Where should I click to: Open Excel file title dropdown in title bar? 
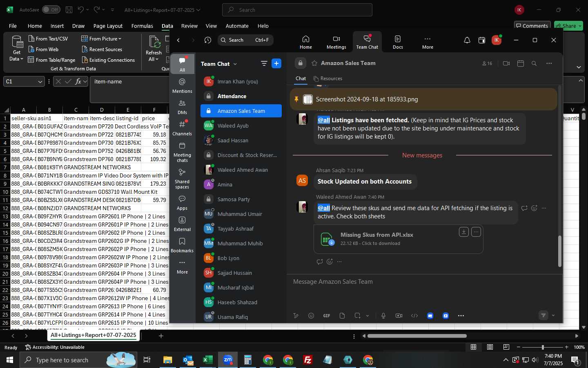click(198, 10)
